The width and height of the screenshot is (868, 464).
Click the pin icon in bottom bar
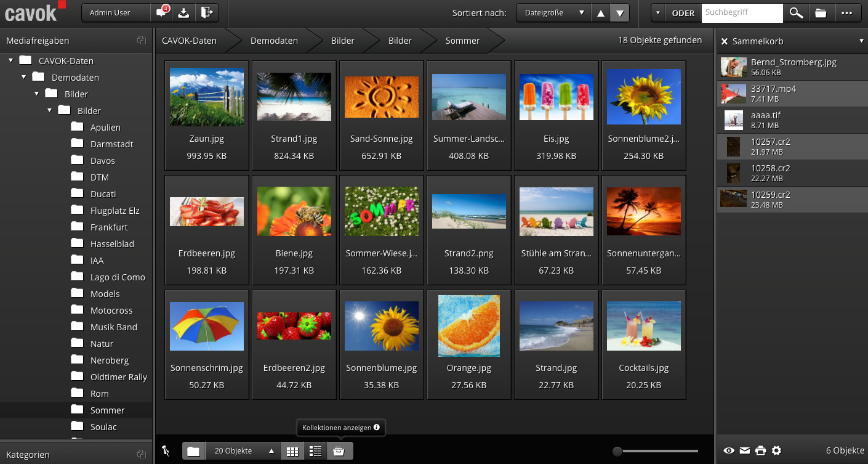[166, 451]
